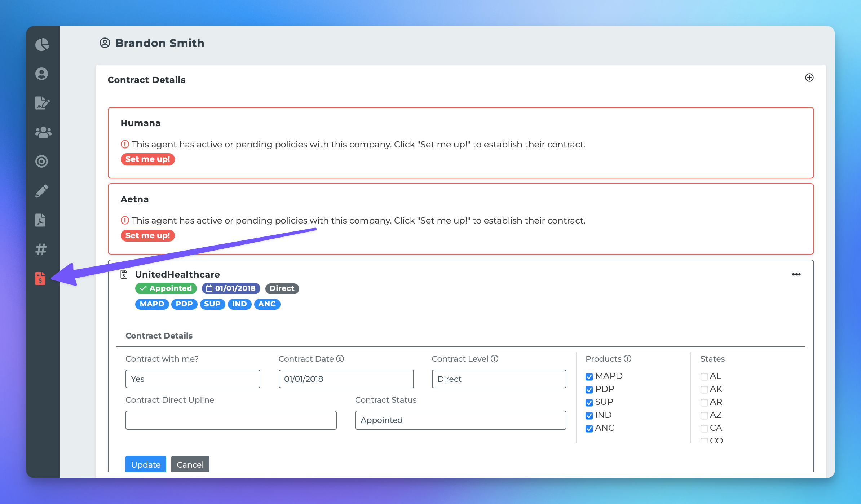861x504 pixels.
Task: Click Humana warning exclamation icon
Action: pos(125,145)
